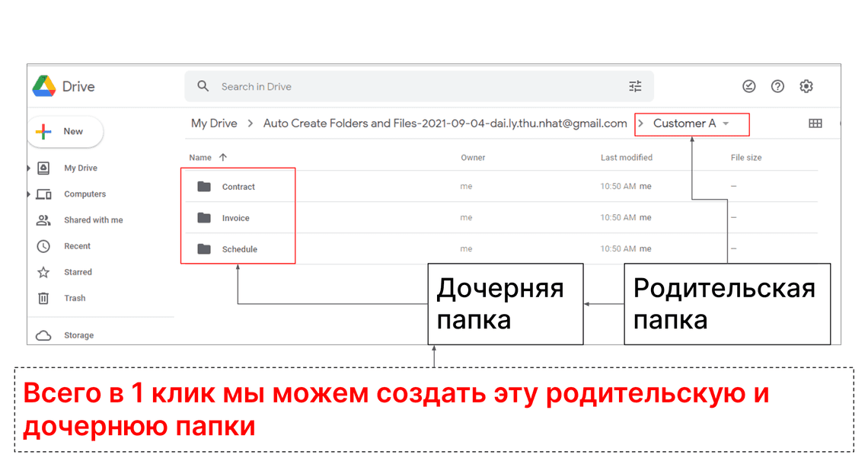Go to My Drive breadcrumb
The image size is (868, 474).
point(214,123)
